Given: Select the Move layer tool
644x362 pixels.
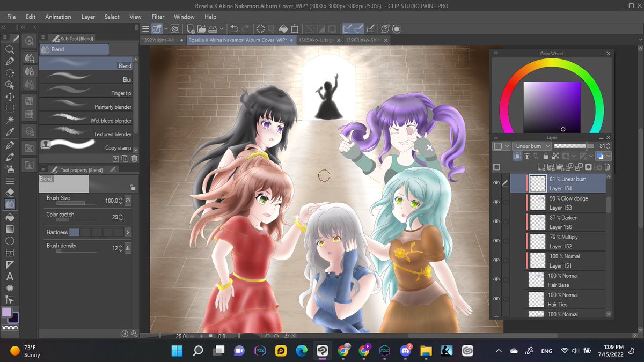Looking at the screenshot, I should pyautogui.click(x=10, y=97).
